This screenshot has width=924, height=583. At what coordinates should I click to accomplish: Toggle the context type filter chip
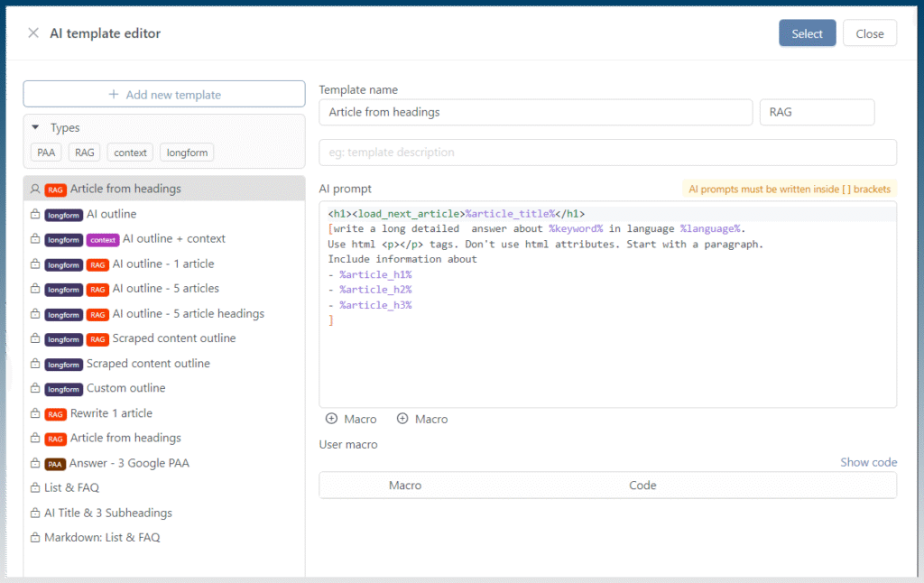(130, 153)
